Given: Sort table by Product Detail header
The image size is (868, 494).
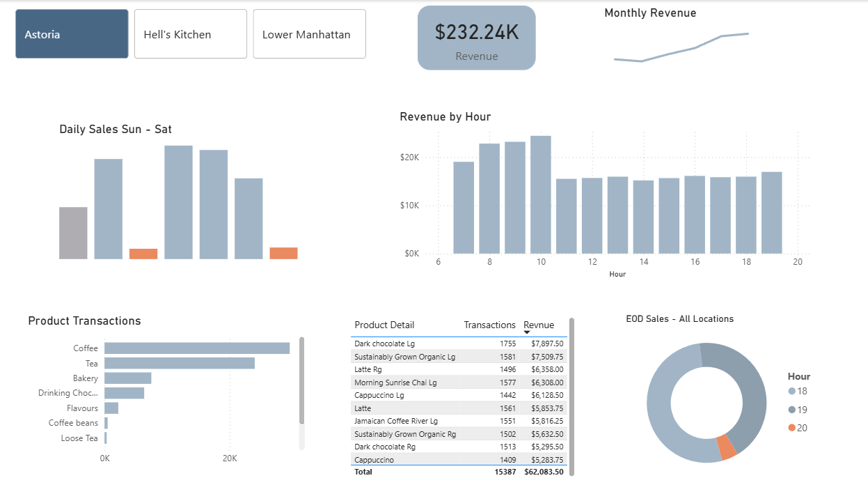Looking at the screenshot, I should (384, 325).
